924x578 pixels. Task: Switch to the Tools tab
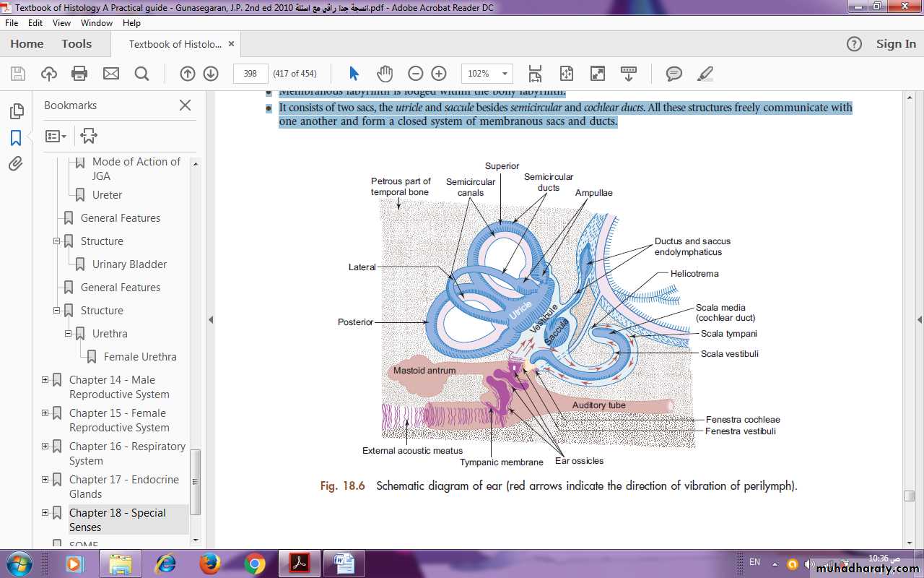tap(77, 44)
